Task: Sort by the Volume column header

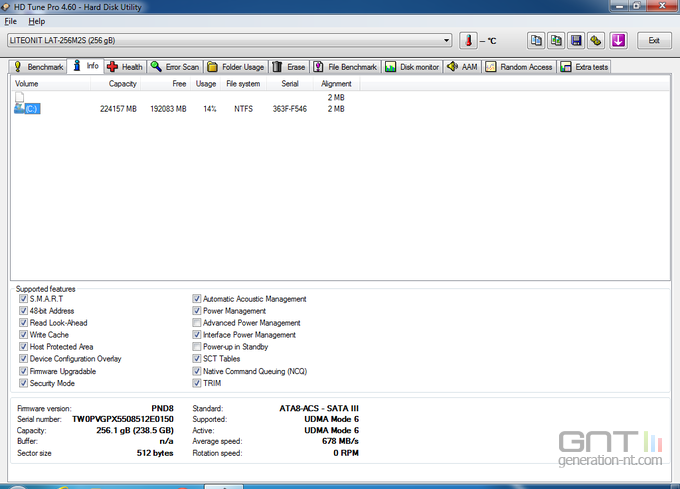Action: click(51, 84)
